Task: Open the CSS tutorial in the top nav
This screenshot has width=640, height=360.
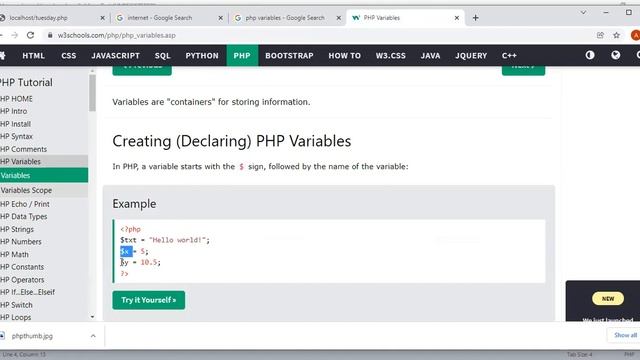Action: [x=69, y=56]
